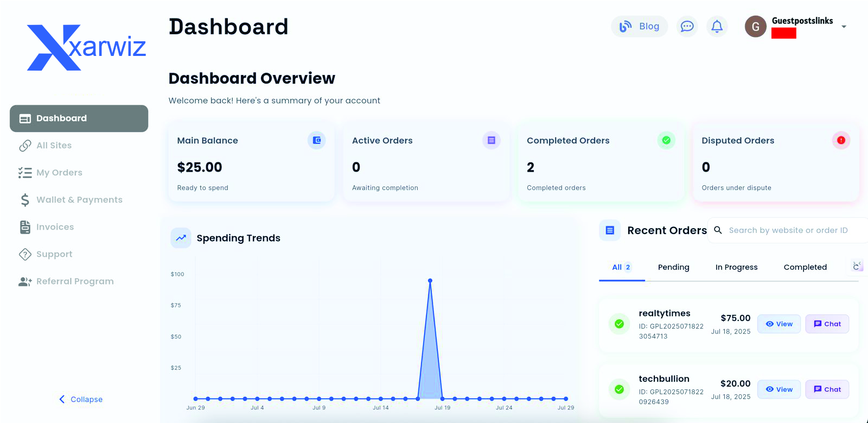The height and width of the screenshot is (423, 868).
Task: Click the realtytimes order name
Action: pyautogui.click(x=665, y=313)
